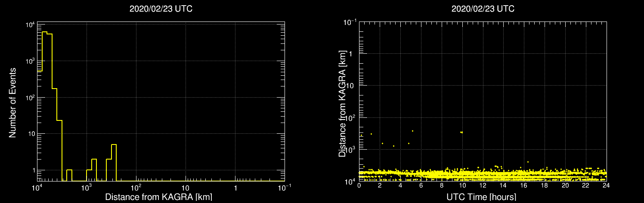Image resolution: width=644 pixels, height=203 pixels.
Task: Click hour 20 tick on UTC time axis
Action: (x=565, y=185)
